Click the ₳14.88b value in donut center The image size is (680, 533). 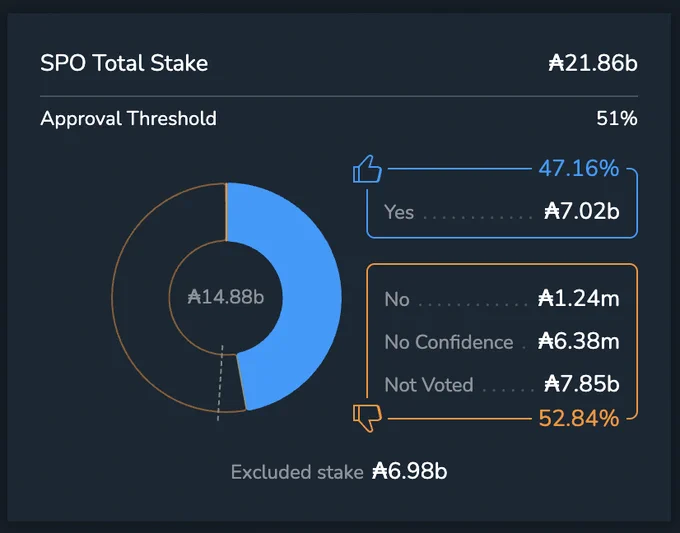coord(226,297)
